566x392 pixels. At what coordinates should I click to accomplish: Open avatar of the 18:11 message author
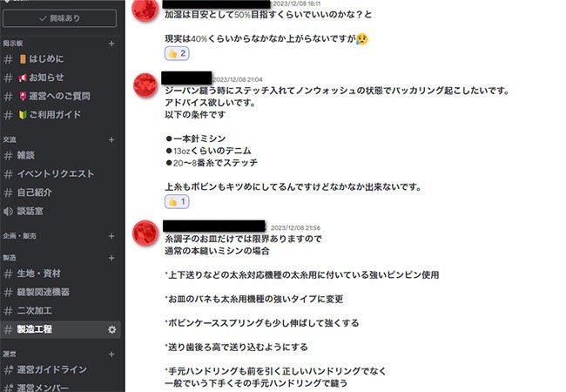[x=145, y=10]
